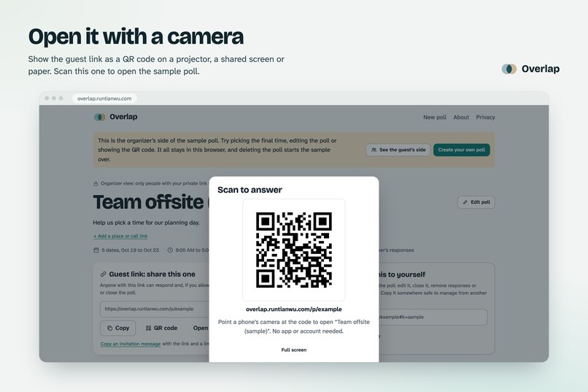Click the Overlap logo icon in the page header

tap(99, 117)
